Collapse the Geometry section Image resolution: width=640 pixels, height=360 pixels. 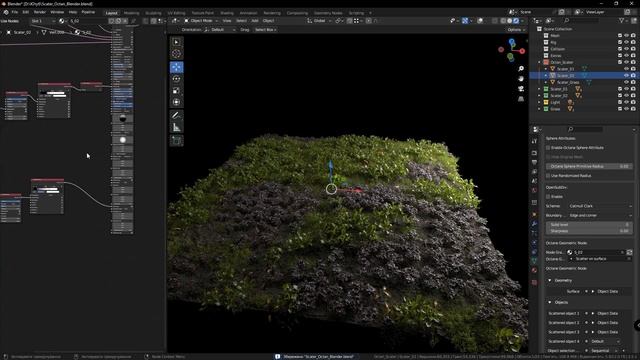[x=550, y=280]
